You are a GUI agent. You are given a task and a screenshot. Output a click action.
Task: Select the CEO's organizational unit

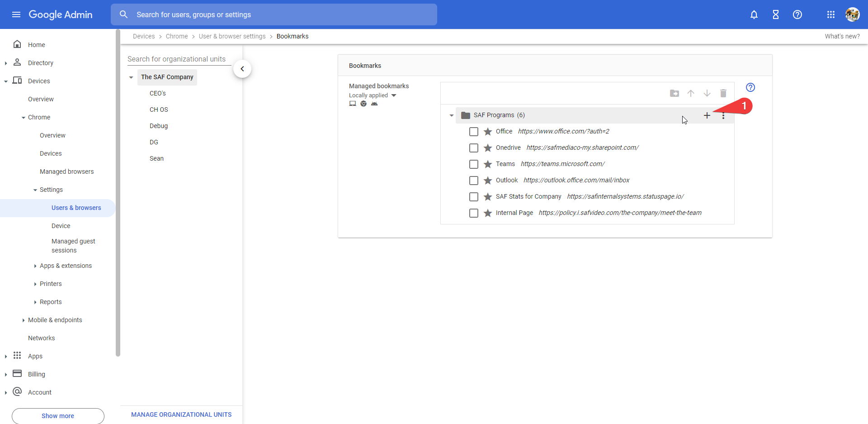pos(158,93)
